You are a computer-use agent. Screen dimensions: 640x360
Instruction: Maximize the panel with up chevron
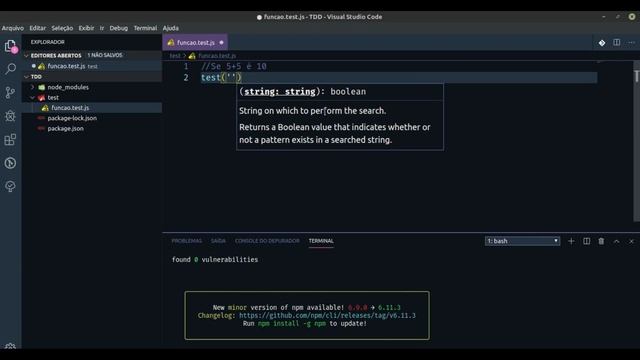(616, 241)
